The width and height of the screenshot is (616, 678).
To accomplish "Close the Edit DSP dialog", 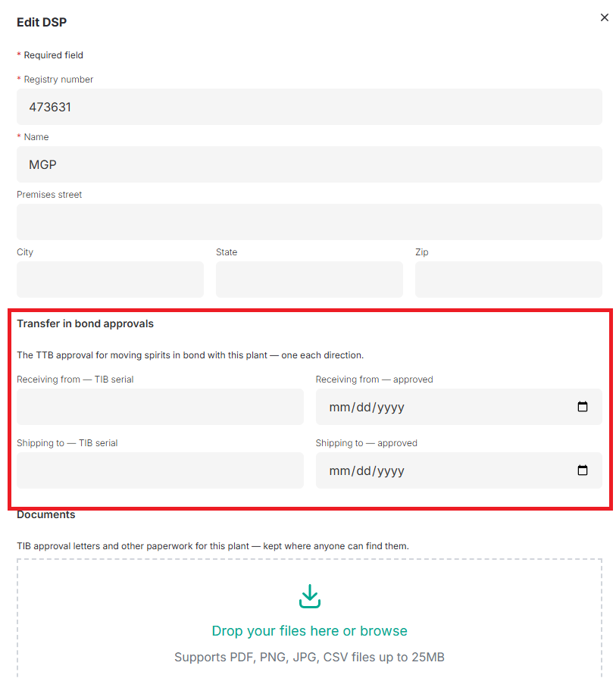I will click(x=605, y=17).
